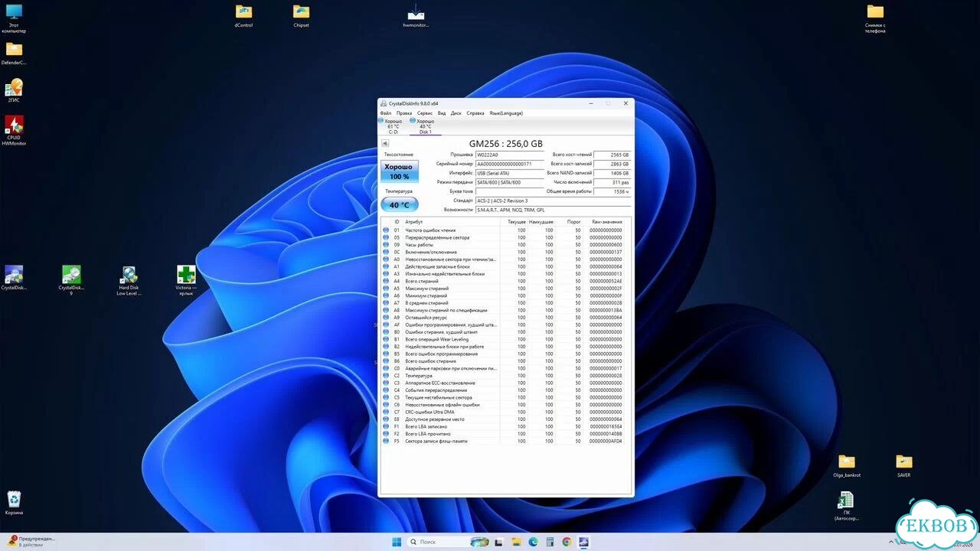Select the dControl folder icon on desktop
Screen dimensions: 980x551
pyautogui.click(x=243, y=15)
